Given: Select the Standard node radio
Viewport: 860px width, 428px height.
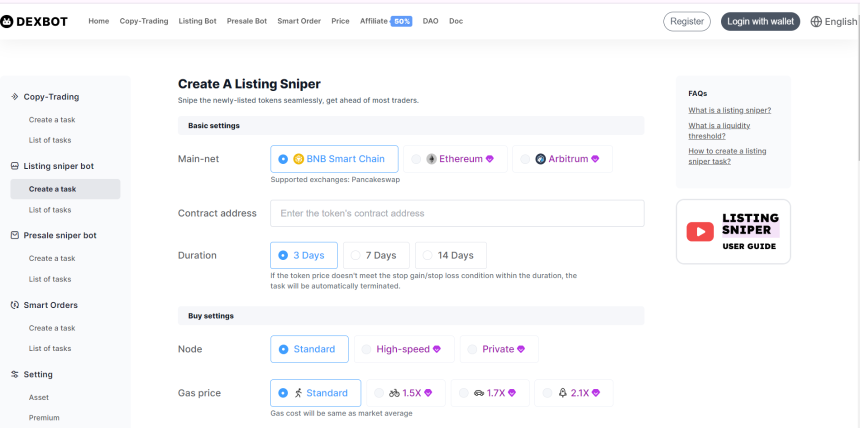Looking at the screenshot, I should click(283, 349).
